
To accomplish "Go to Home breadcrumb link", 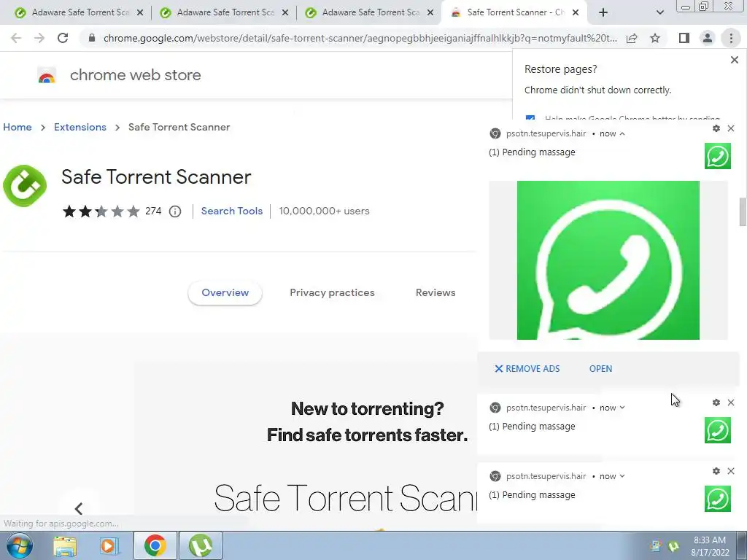I will pos(18,127).
